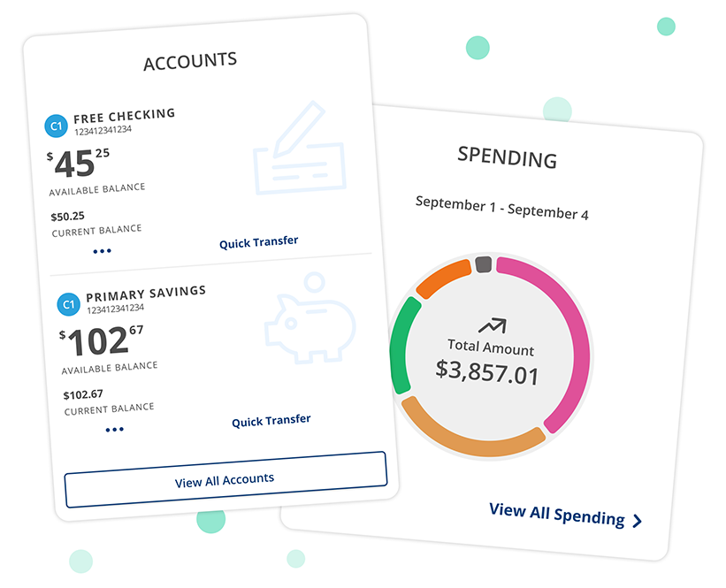The height and width of the screenshot is (588, 726).
Task: Click the Primary Savings C1 badge icon
Action: 68,305
